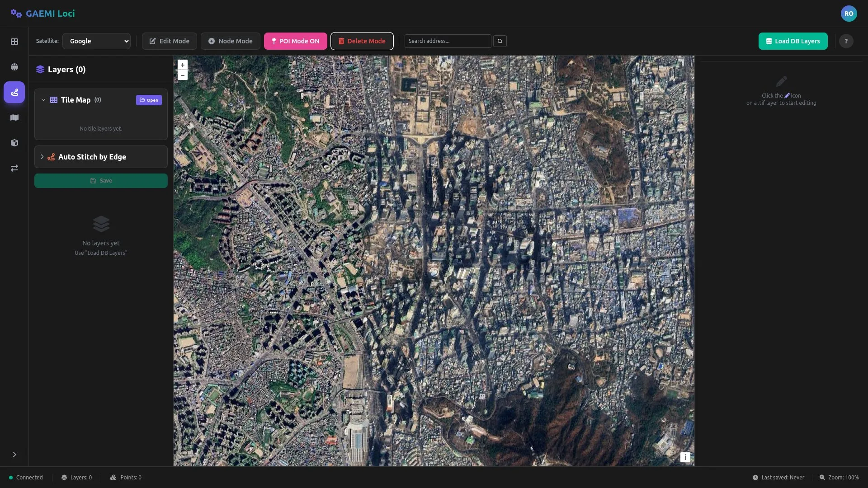Toggle Node Mode on

(230, 41)
